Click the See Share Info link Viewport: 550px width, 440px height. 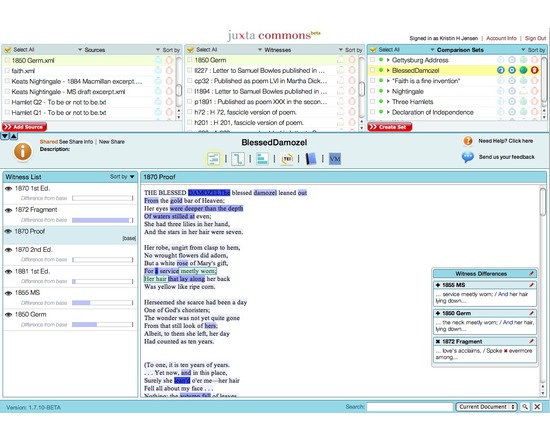click(76, 142)
